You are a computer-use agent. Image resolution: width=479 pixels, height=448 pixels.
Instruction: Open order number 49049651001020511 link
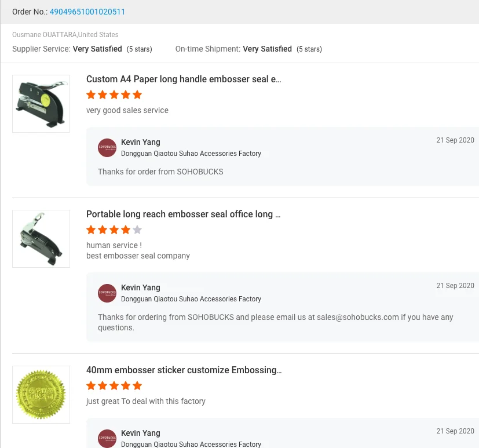[87, 12]
